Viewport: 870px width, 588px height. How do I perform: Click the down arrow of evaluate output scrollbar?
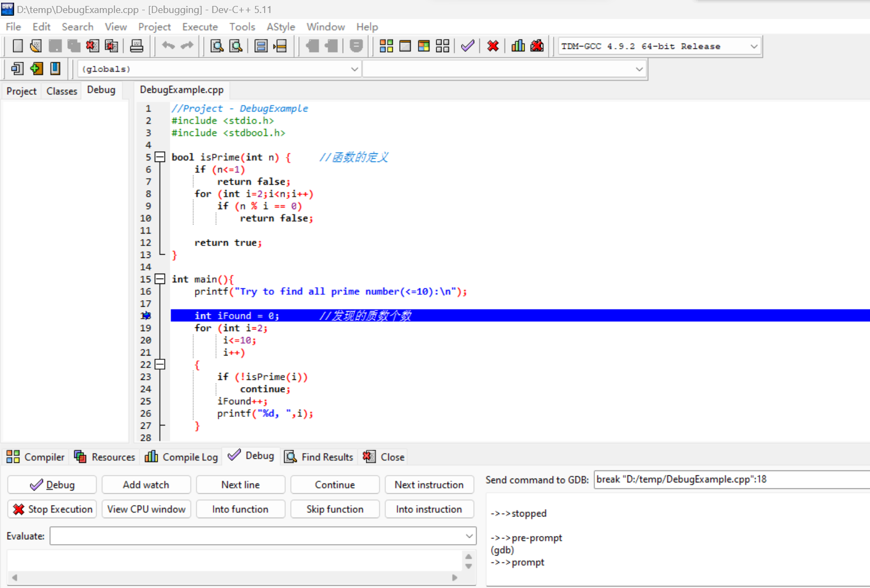(469, 566)
